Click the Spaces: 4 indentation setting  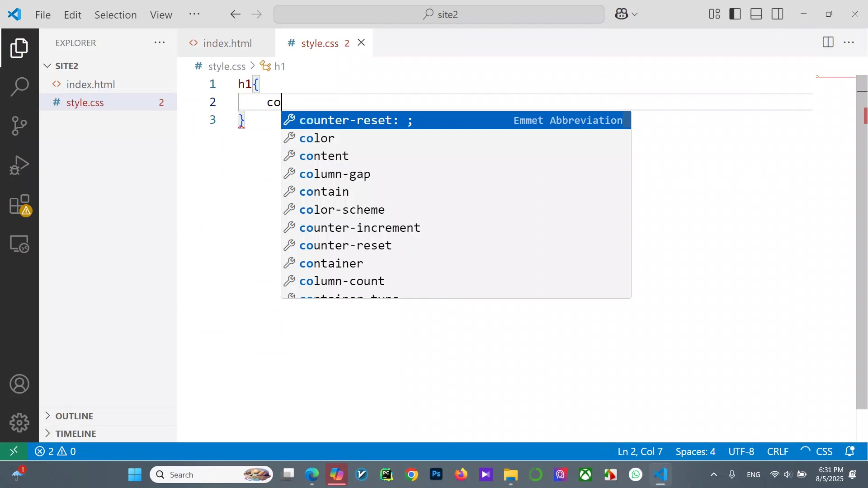click(x=695, y=451)
